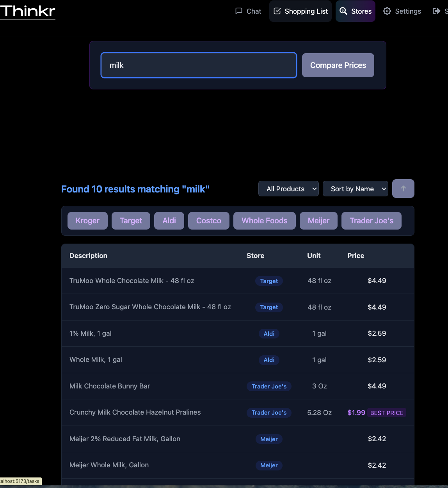Select Meijer Whole Milk, Gallon row
Image resolution: width=448 pixels, height=488 pixels.
pos(238,465)
